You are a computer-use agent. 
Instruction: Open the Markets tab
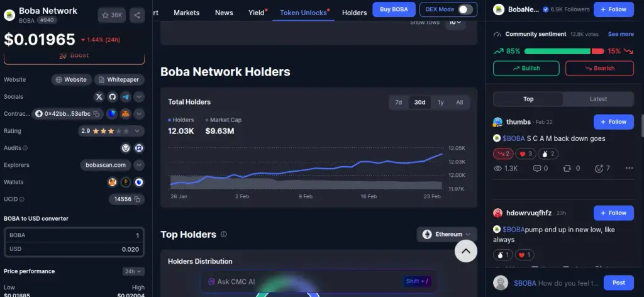click(x=186, y=13)
